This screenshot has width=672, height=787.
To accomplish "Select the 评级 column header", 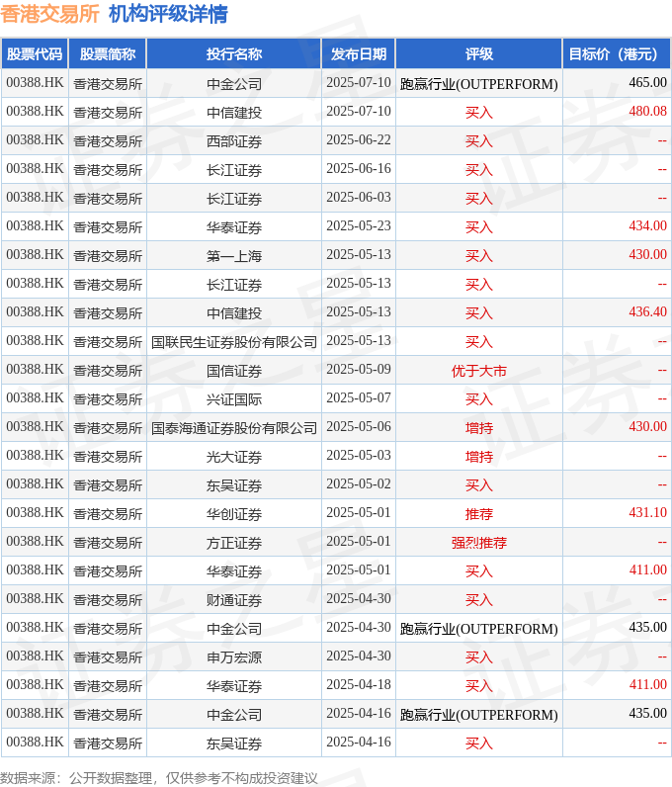I will 478,53.
